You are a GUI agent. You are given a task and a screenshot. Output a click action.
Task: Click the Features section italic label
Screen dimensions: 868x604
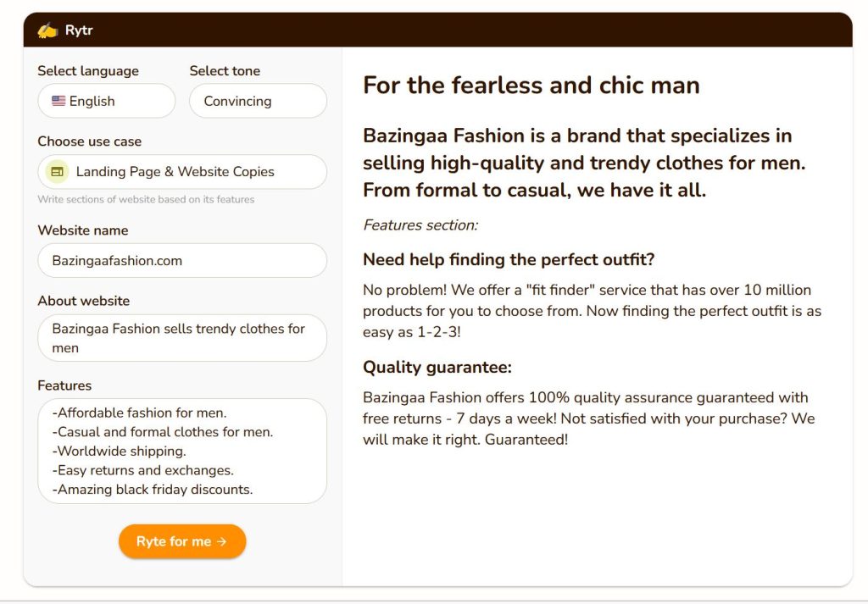[x=420, y=225]
